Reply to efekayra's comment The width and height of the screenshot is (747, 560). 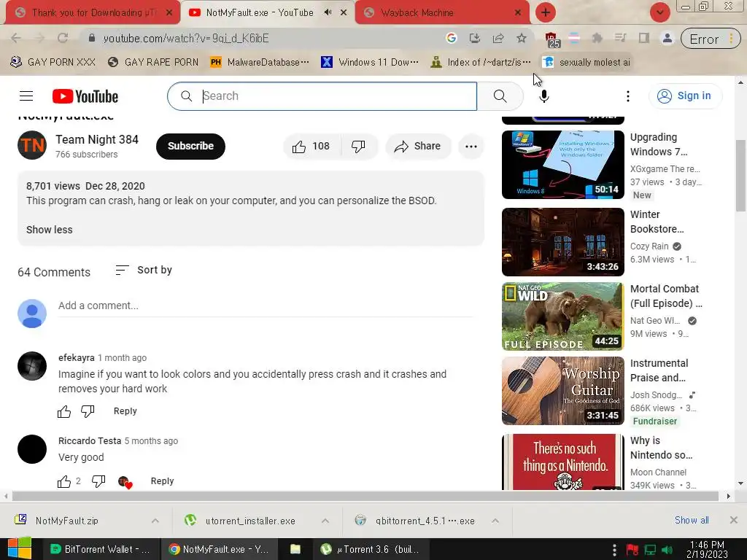point(125,411)
